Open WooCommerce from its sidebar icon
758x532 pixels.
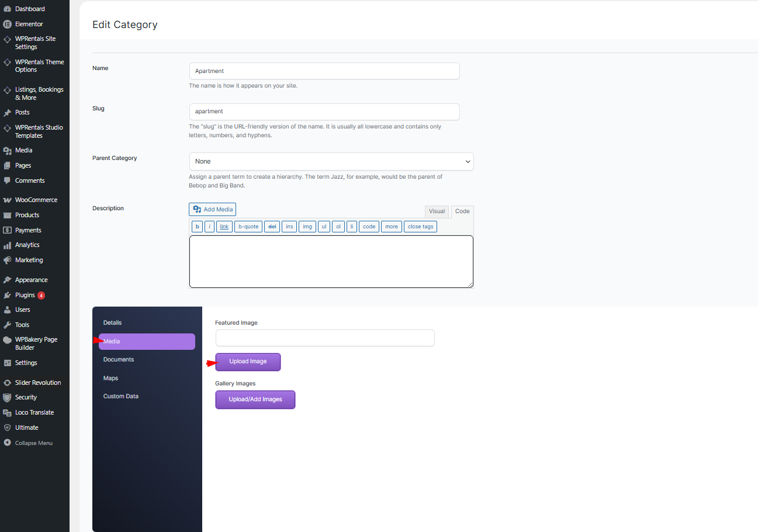point(7,200)
